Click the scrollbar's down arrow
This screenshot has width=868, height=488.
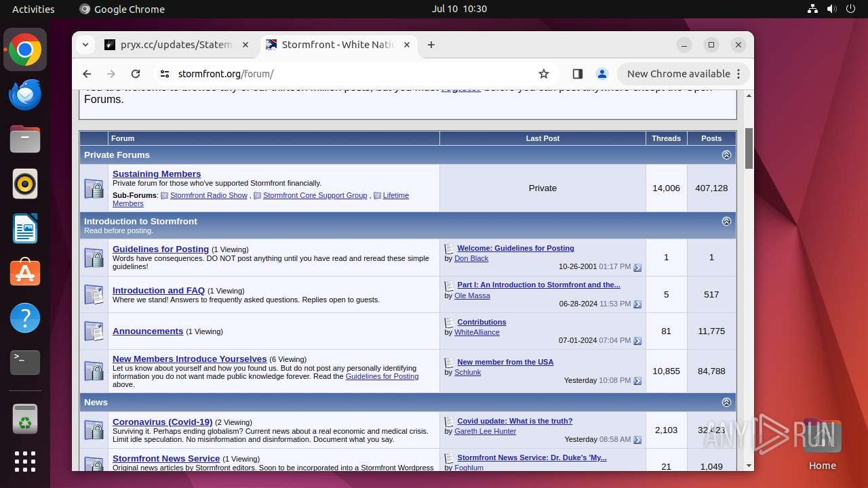749,466
